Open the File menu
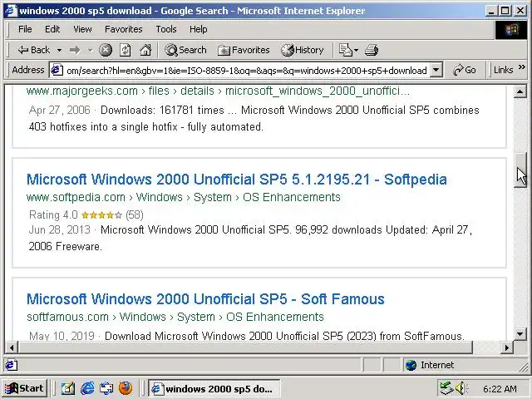This screenshot has width=532, height=399. point(25,29)
